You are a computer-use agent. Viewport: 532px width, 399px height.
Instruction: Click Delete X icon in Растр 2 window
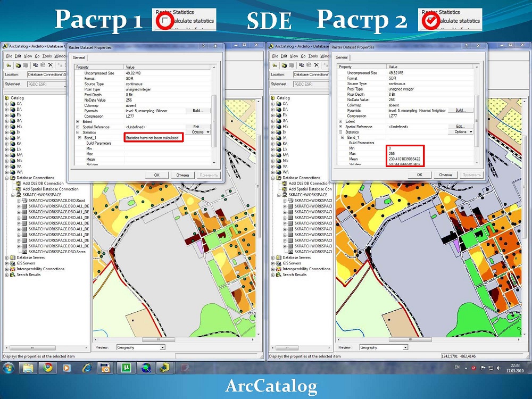(317, 65)
